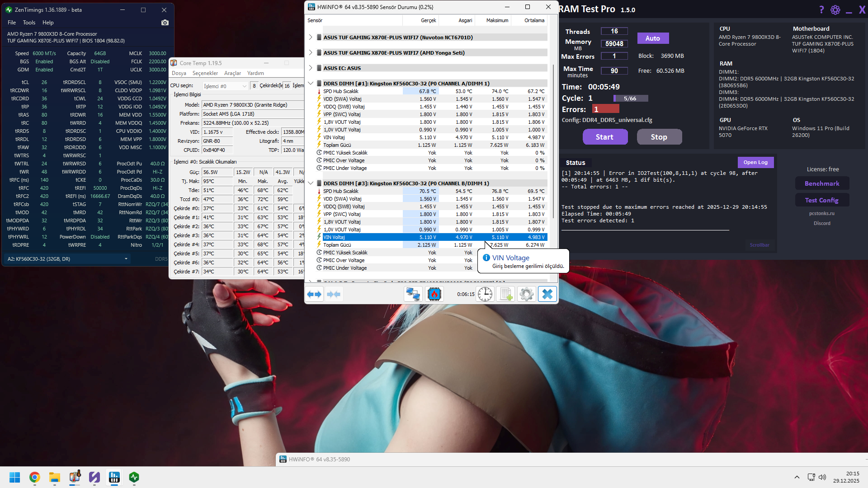Open RAM Test Pro help question mark
868x488 pixels.
click(821, 9)
